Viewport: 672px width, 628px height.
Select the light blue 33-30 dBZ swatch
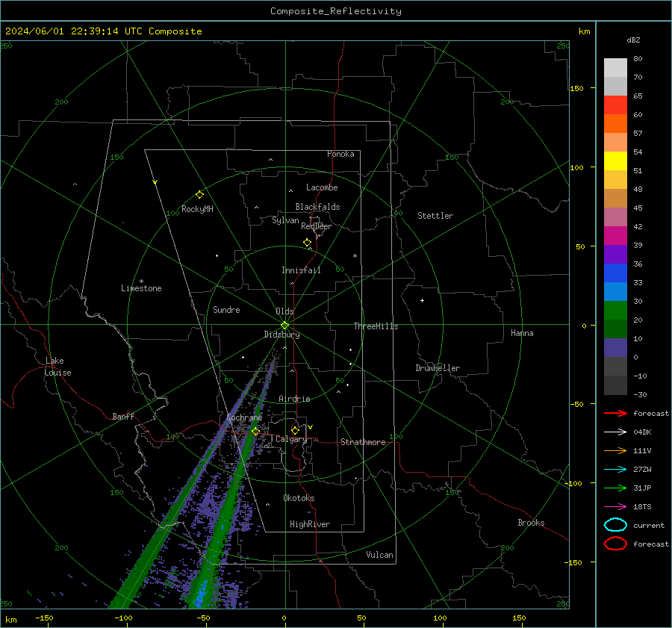click(x=615, y=292)
